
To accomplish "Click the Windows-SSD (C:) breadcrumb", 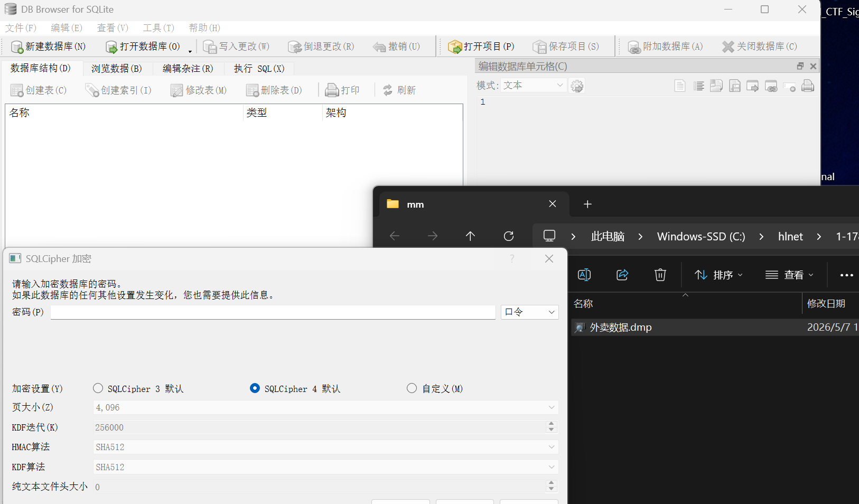I will tap(701, 237).
